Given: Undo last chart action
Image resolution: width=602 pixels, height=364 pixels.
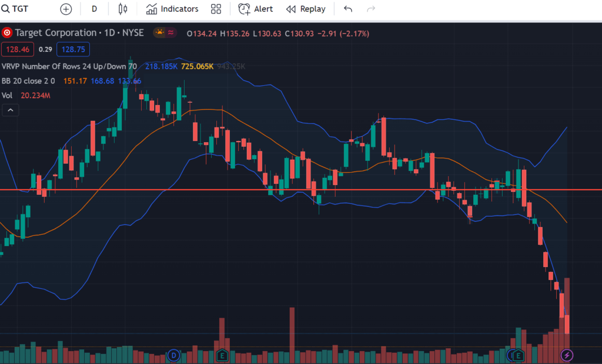Looking at the screenshot, I should tap(348, 9).
